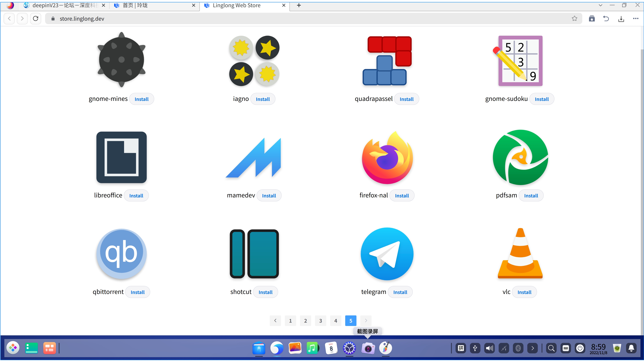Switch to the deepinV23 forum tab
Viewport: 644px width, 362px height.
click(x=63, y=5)
